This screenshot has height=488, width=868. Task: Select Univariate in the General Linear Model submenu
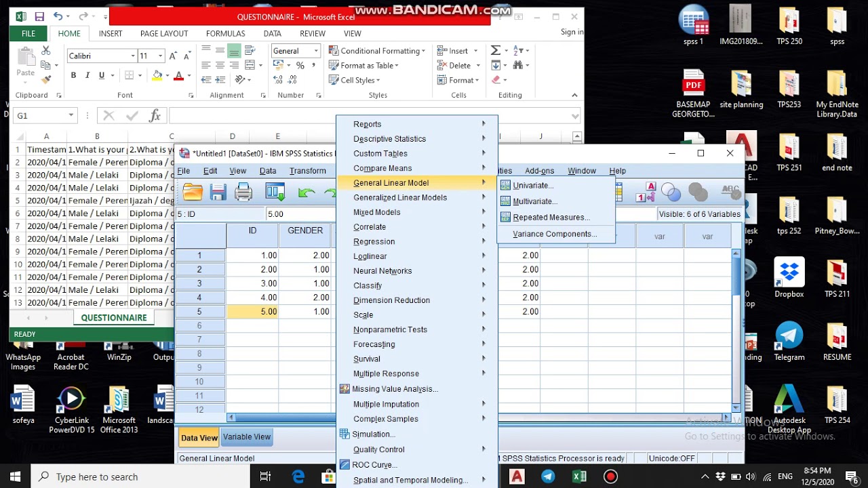pyautogui.click(x=556, y=185)
